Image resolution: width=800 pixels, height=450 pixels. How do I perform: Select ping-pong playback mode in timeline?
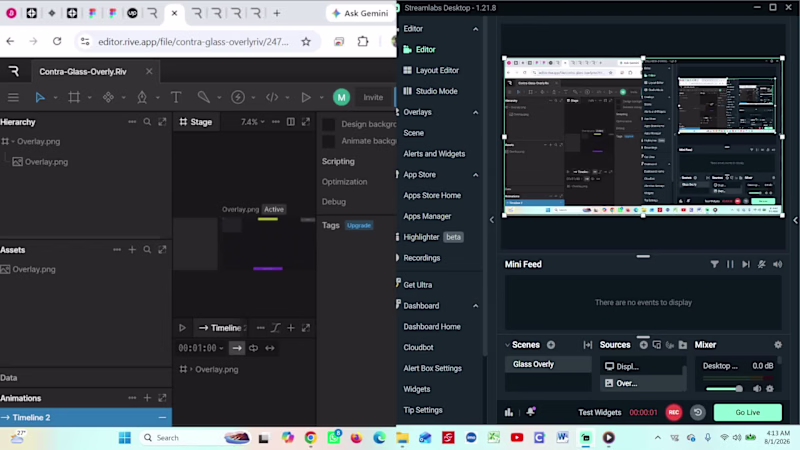pyautogui.click(x=270, y=348)
